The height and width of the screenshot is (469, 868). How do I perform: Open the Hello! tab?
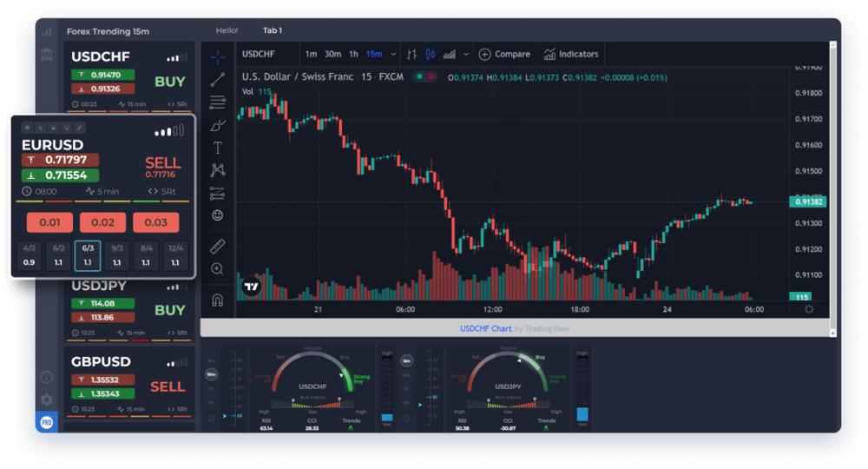click(227, 30)
